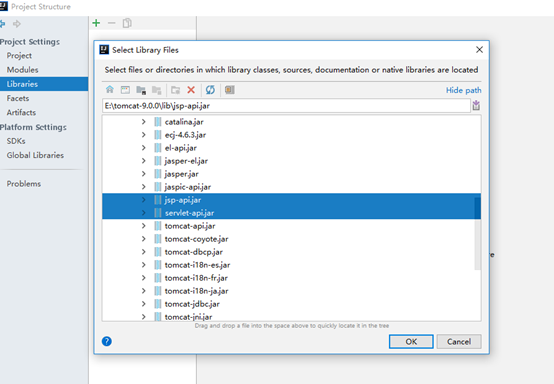This screenshot has width=554, height=384.
Task: Open Problems in the sidebar
Action: [x=24, y=184]
